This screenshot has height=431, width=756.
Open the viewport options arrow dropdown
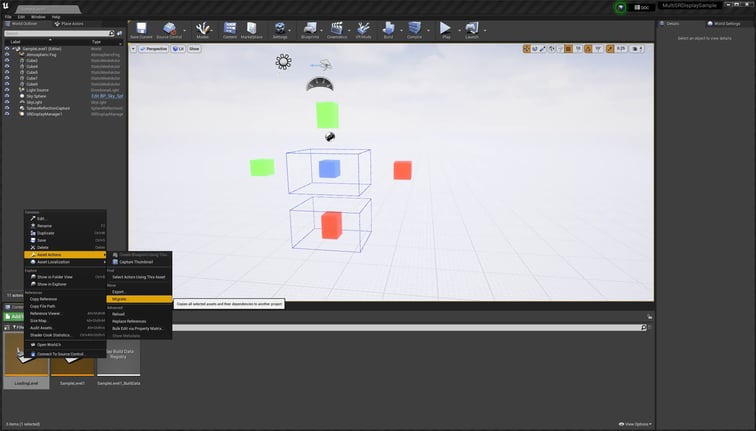coord(133,49)
